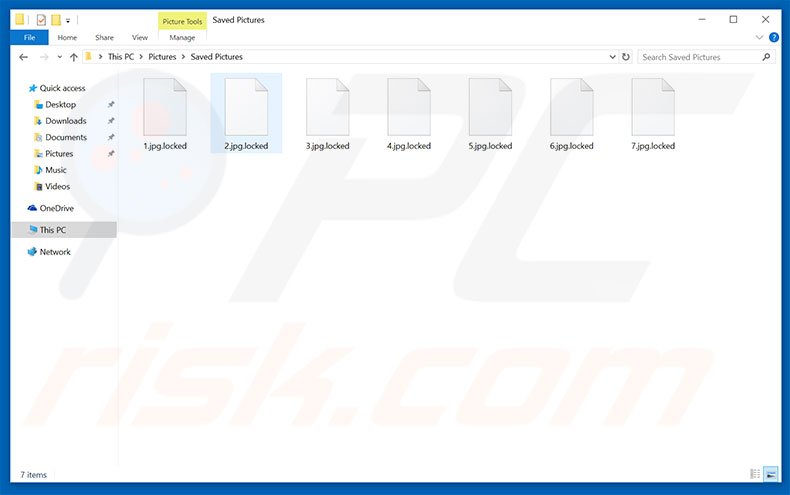Click the Properties quick access toolbar icon
The width and height of the screenshot is (790, 495).
click(x=41, y=20)
